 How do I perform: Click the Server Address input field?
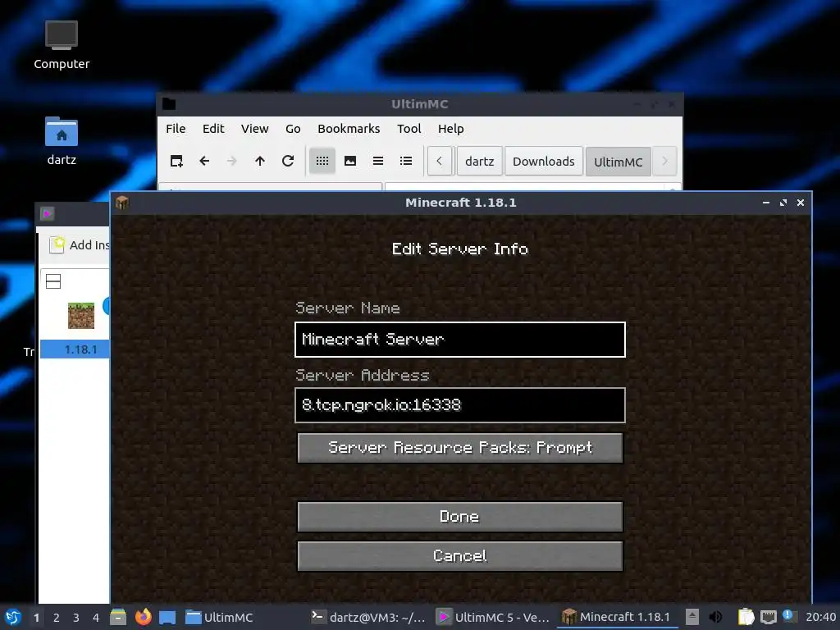tap(460, 405)
